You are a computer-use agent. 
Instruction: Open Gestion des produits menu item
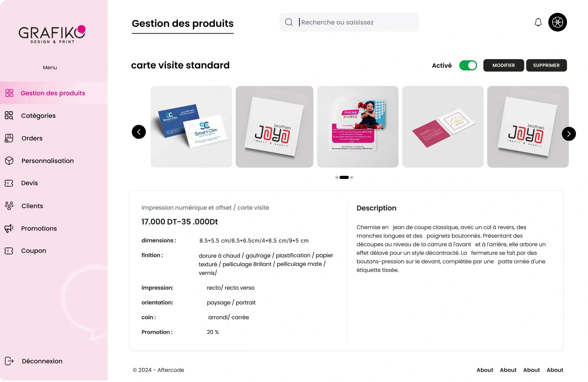[x=53, y=93]
